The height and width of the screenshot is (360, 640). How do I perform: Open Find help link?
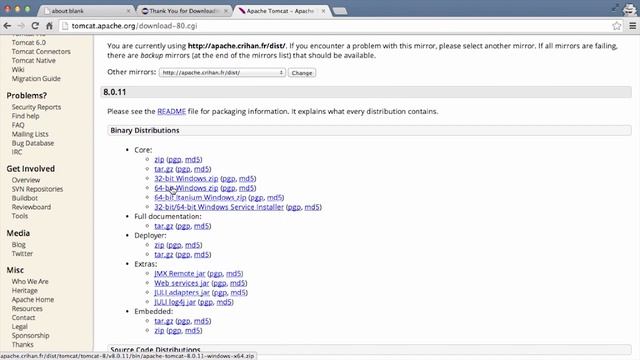click(25, 116)
